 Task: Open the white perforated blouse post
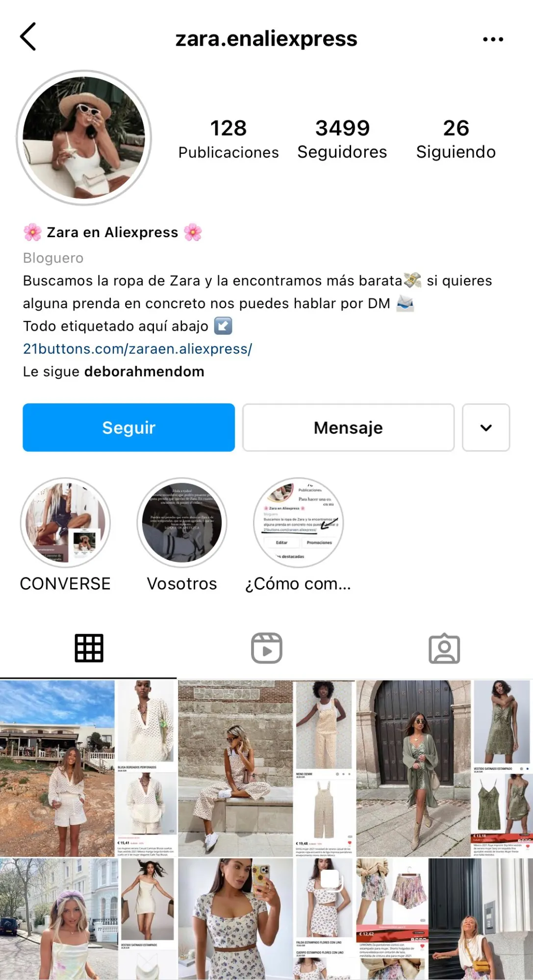tap(88, 768)
